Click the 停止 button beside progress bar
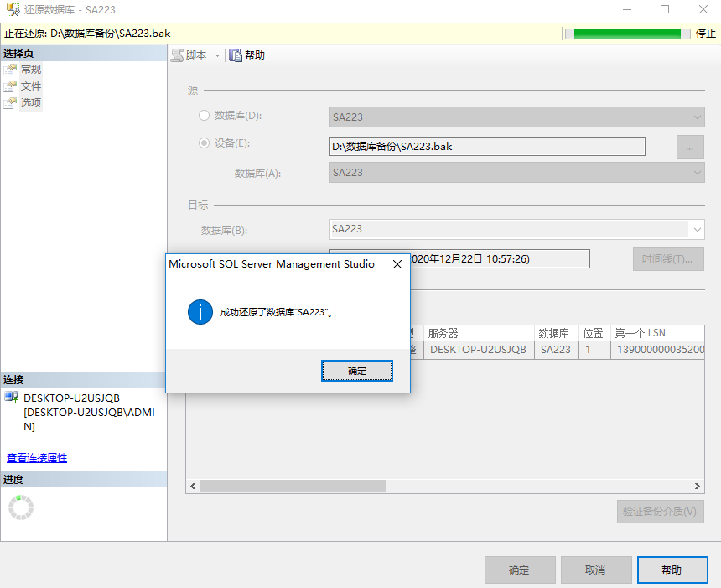Image resolution: width=721 pixels, height=588 pixels. click(x=706, y=34)
